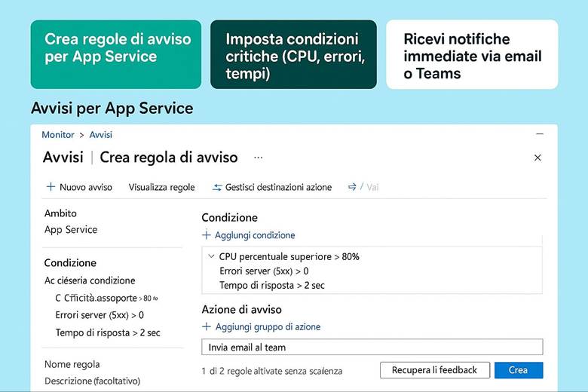Open the Avvisi breadcrumb link
The image size is (588, 392).
[x=100, y=135]
